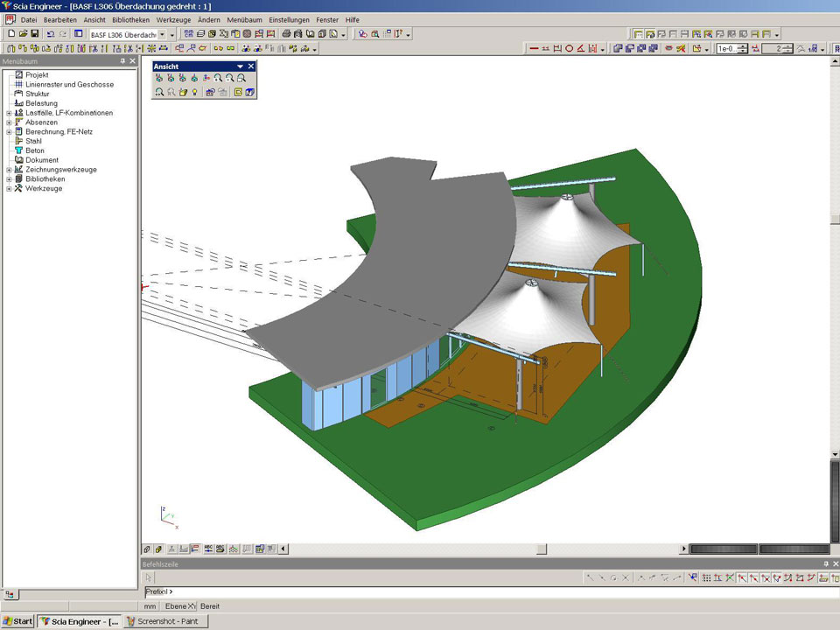
Task: Expand the Bibliotheken tree node
Action: click(9, 179)
